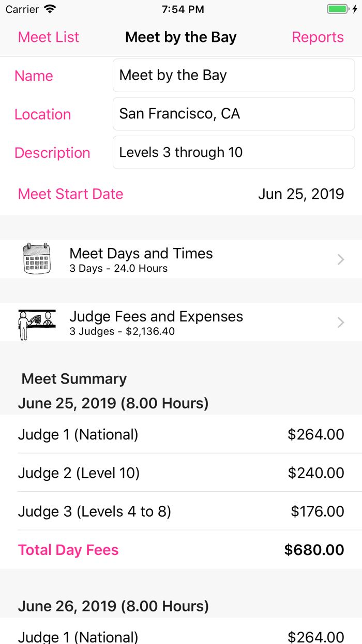
Task: Go back to the Meet List
Action: [x=48, y=37]
